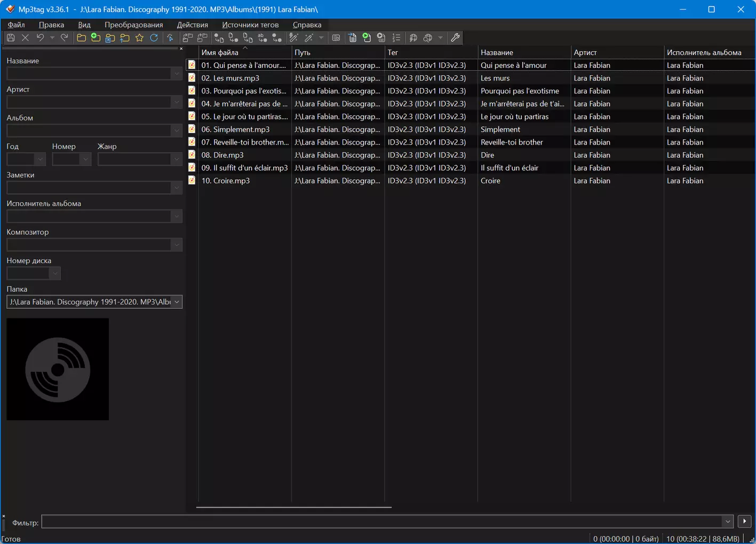Click the Remove tag X toolbar icon

[x=25, y=38]
